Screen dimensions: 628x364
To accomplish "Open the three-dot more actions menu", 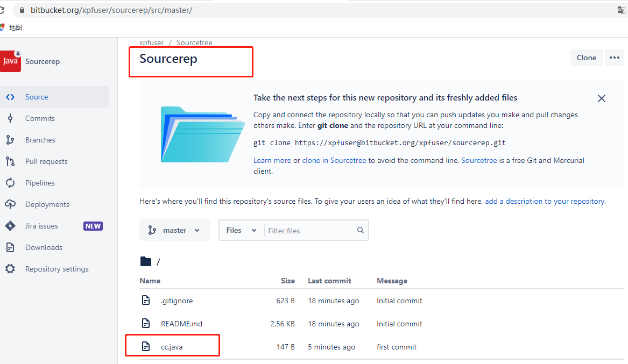I will [615, 58].
